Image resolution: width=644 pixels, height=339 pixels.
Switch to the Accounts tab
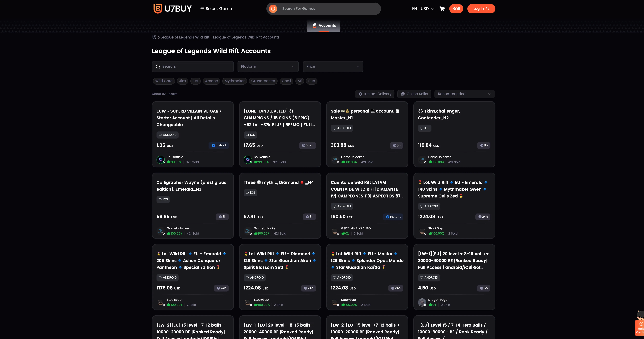324,26
